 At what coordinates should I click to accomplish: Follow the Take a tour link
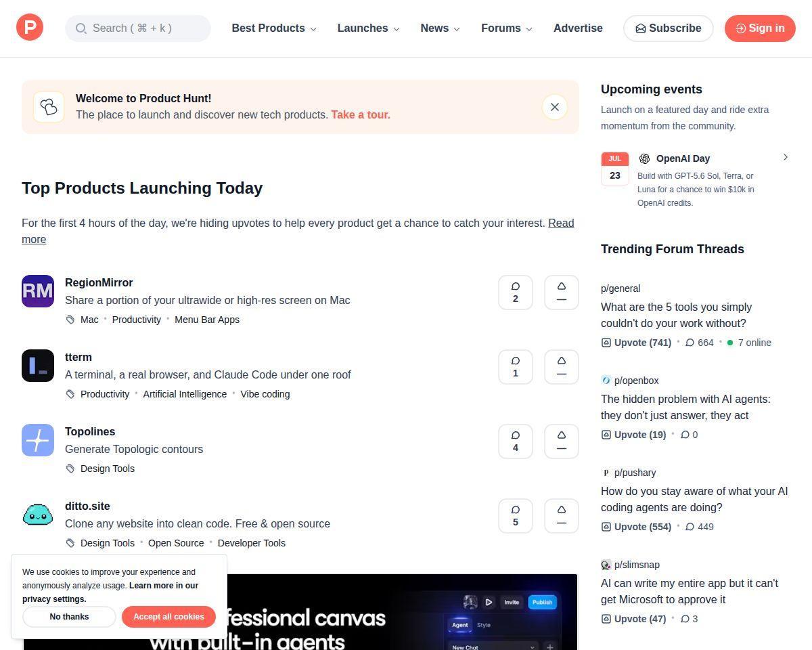click(361, 115)
